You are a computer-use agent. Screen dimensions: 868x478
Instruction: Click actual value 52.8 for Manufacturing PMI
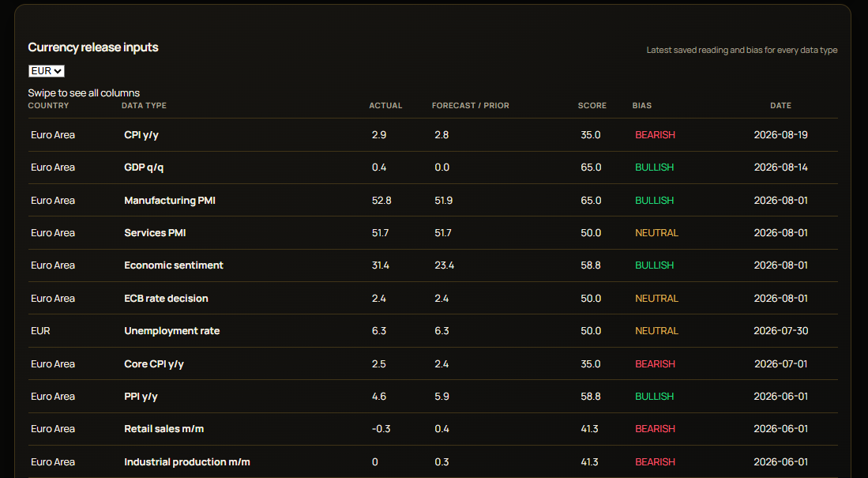point(381,201)
